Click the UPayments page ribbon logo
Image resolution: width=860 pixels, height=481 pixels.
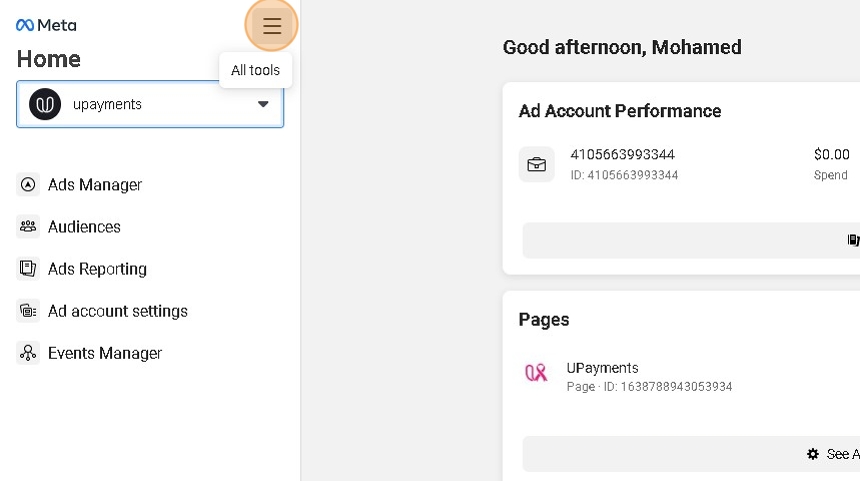(x=537, y=373)
